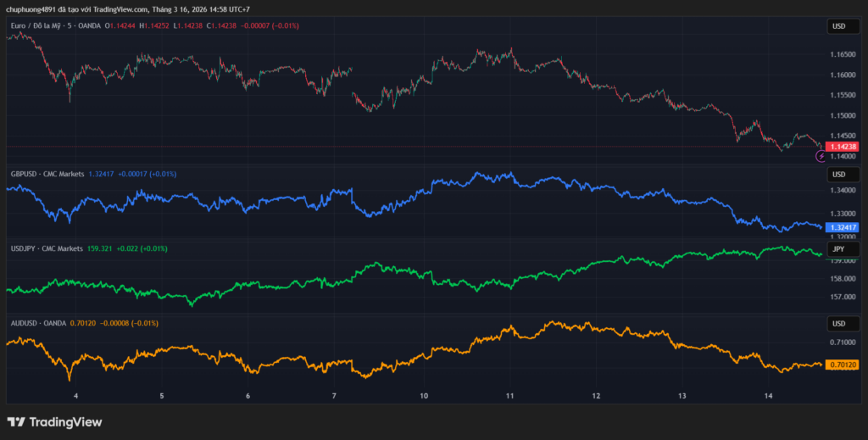The height and width of the screenshot is (440, 868).
Task: Select the GBPUSD · CMC Markets legend
Action: tap(47, 174)
